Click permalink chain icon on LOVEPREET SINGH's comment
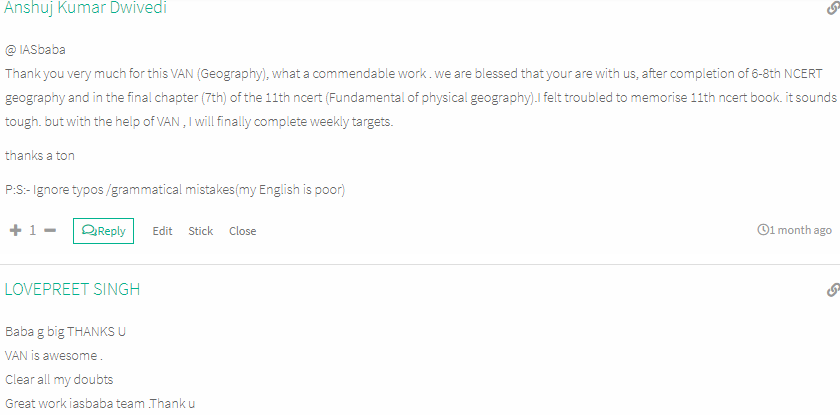 tap(834, 290)
